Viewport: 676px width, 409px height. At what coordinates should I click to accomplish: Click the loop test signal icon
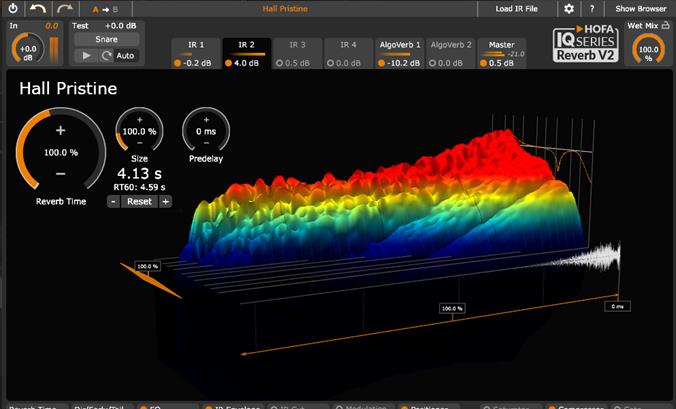pyautogui.click(x=106, y=56)
